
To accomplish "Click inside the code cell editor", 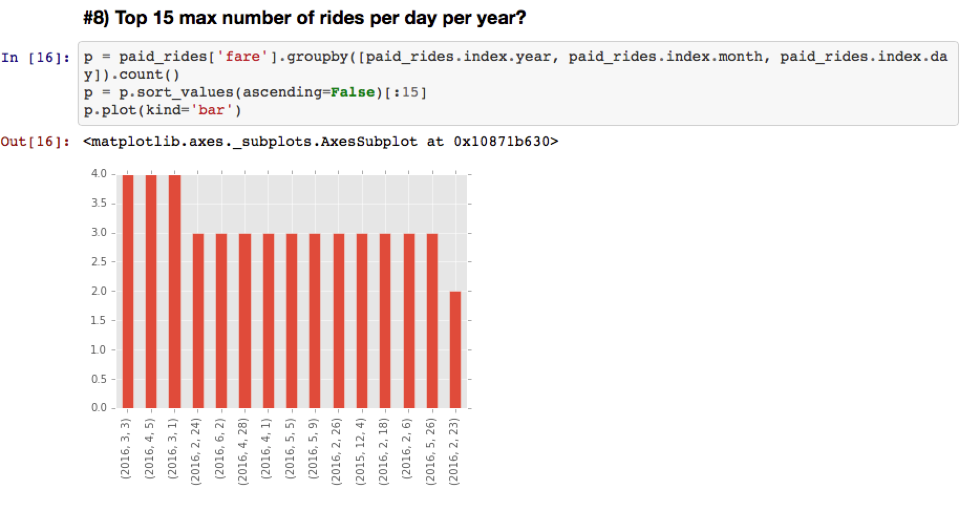I will click(518, 83).
